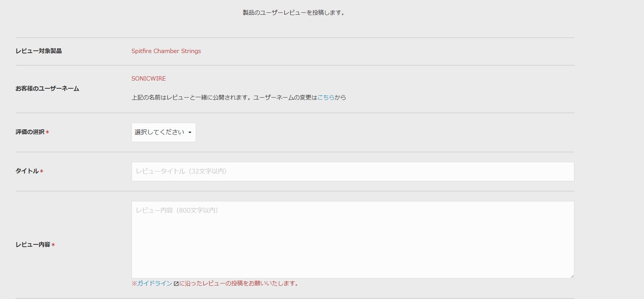644x299 pixels.
Task: Click the お客様のユーザーネーム label
Action: point(47,89)
